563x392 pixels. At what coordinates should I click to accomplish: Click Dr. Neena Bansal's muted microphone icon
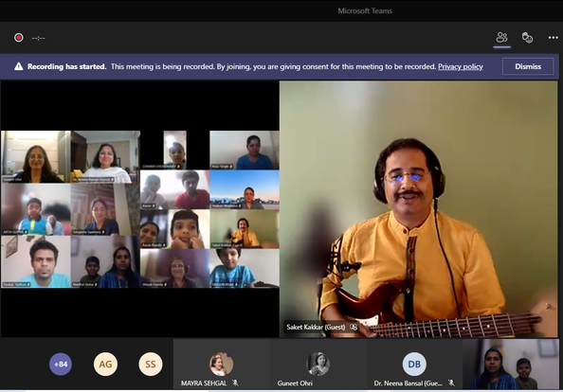451,383
